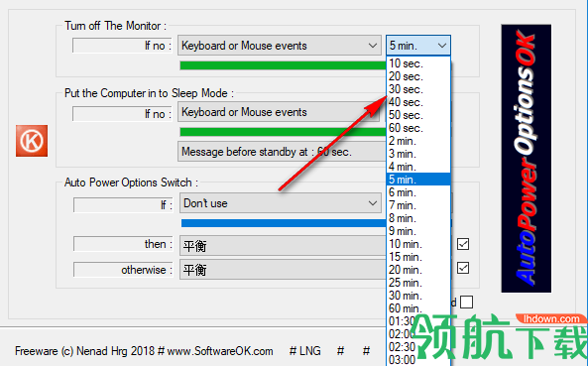Select '10 sec.' from the list
Viewport: 588px width, 366px height.
418,63
